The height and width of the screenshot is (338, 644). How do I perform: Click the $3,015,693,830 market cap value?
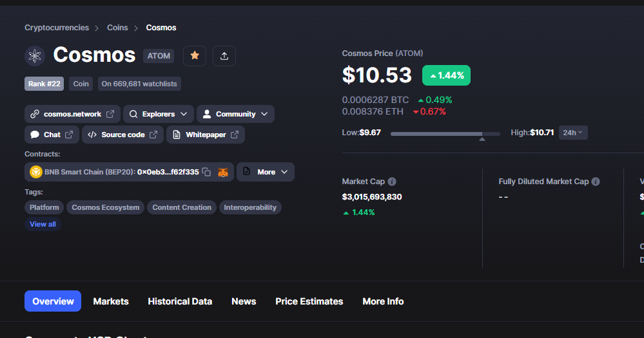click(372, 197)
